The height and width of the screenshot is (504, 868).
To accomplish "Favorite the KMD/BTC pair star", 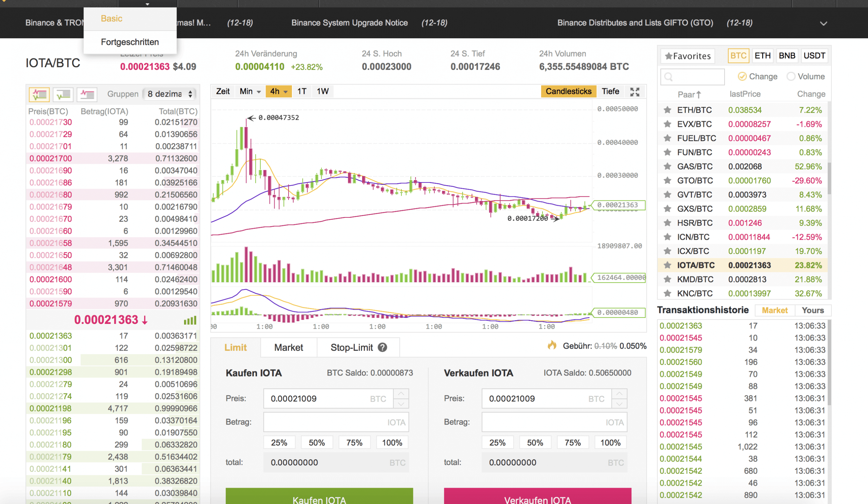I will 667,279.
